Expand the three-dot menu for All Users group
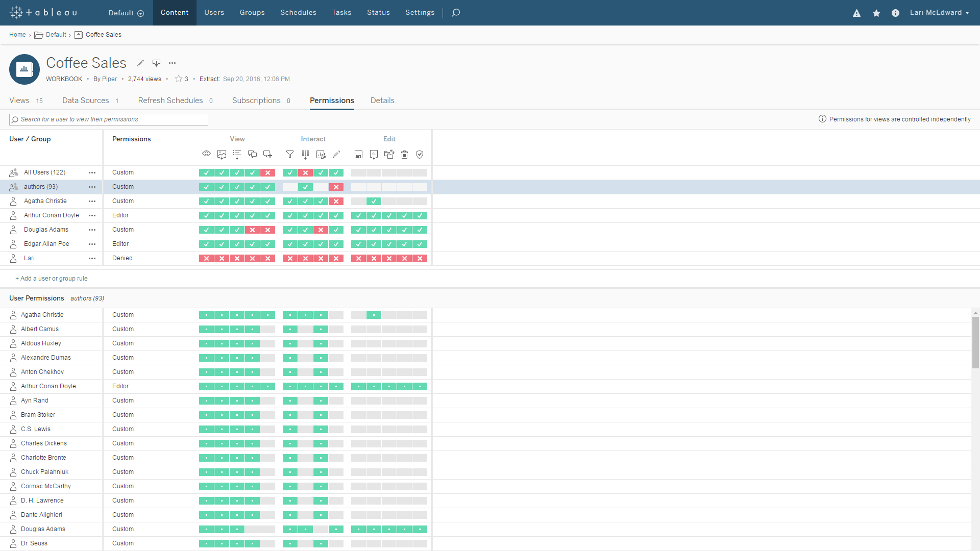This screenshot has width=980, height=551. point(92,172)
